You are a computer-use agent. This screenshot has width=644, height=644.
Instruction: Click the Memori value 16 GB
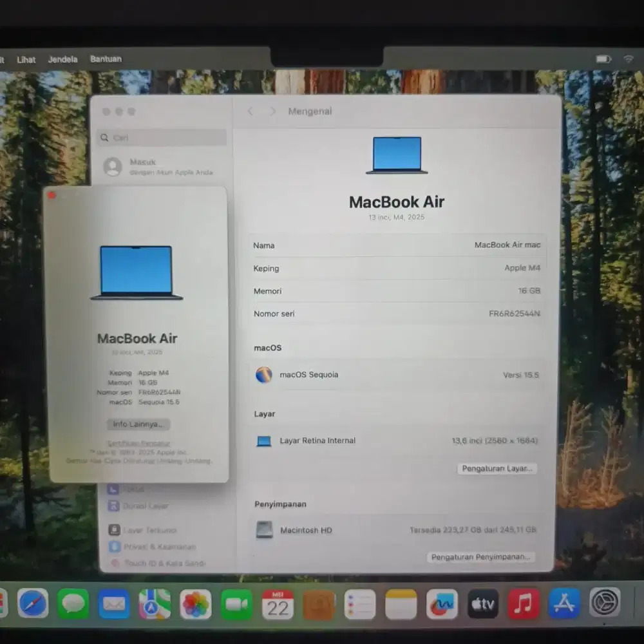529,291
